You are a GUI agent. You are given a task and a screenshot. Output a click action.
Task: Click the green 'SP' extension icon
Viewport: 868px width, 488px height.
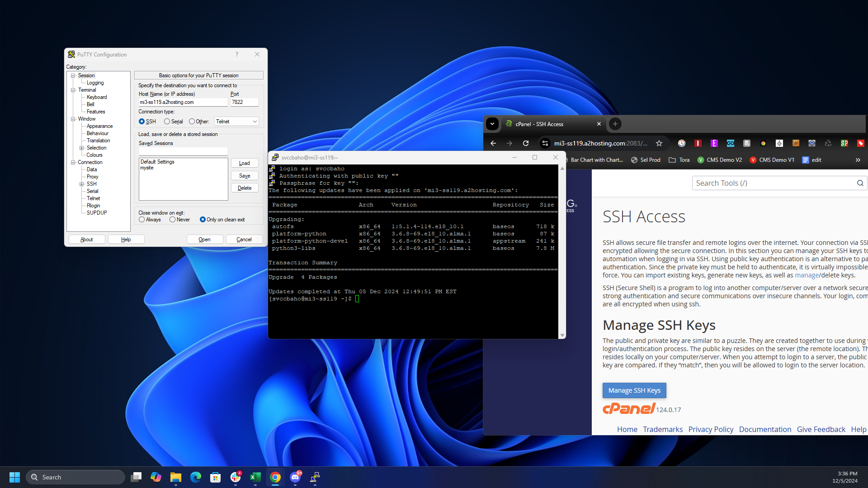click(x=844, y=143)
